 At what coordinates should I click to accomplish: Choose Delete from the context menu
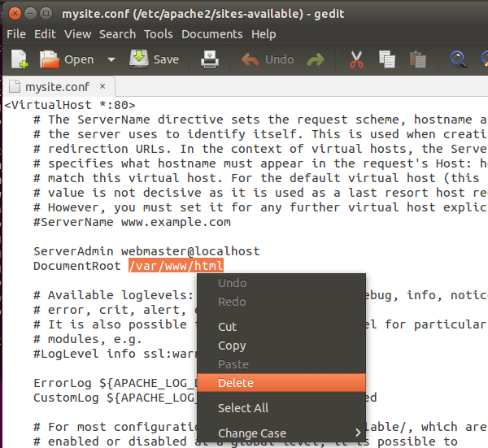pos(236,383)
